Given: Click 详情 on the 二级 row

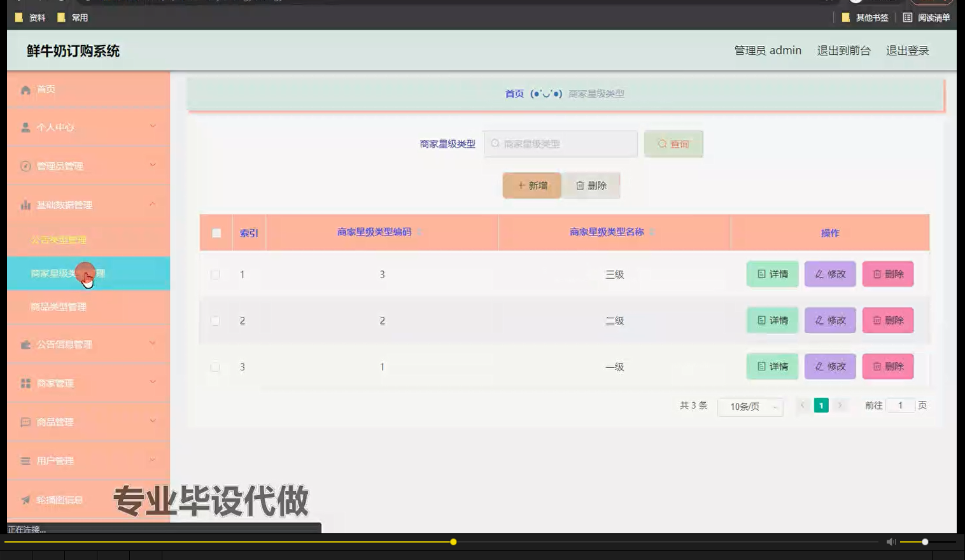Looking at the screenshot, I should click(x=772, y=320).
